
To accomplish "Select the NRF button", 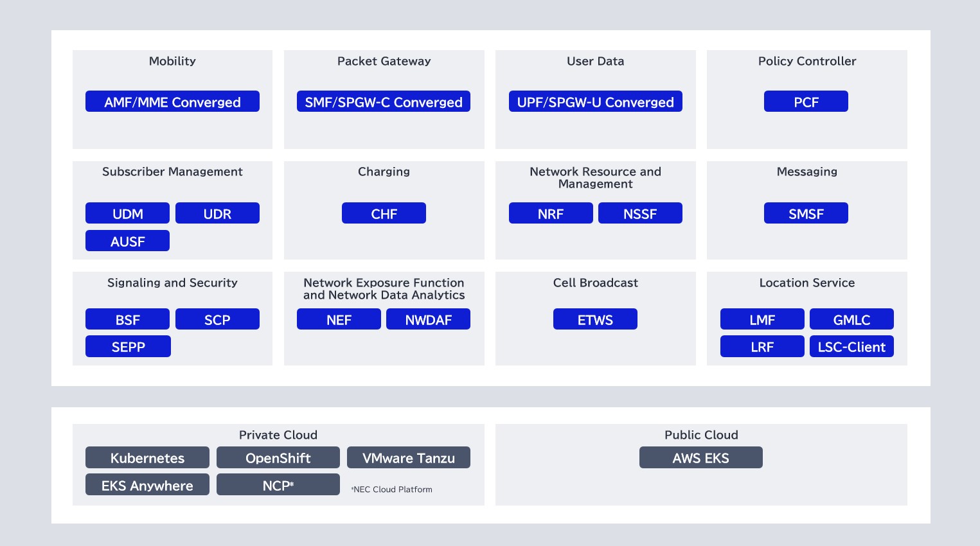I will pos(551,213).
